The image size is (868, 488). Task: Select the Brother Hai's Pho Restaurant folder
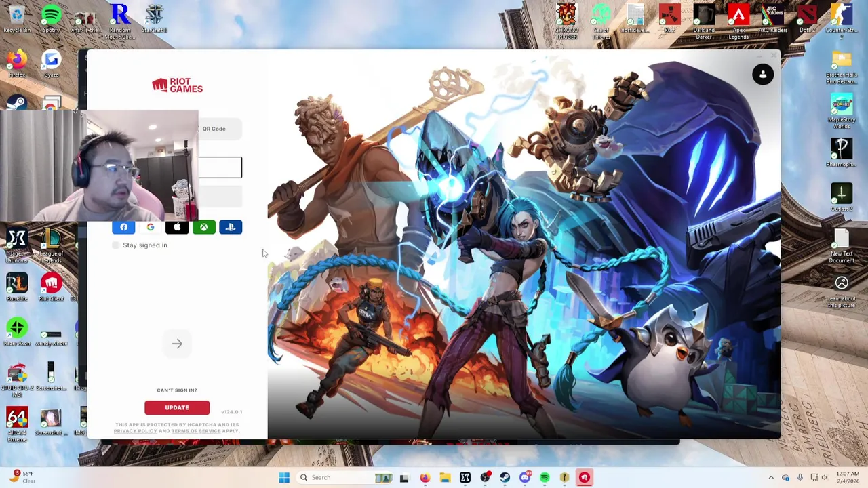click(x=842, y=68)
